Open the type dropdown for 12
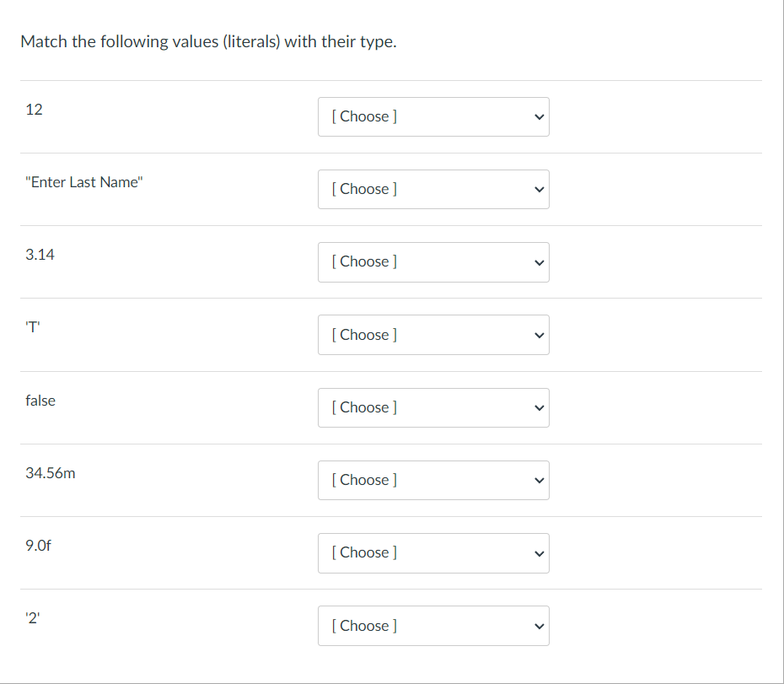Image resolution: width=784 pixels, height=684 pixels. pyautogui.click(x=432, y=116)
